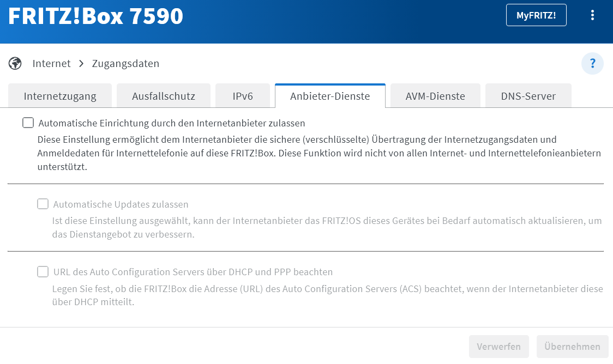This screenshot has height=364, width=613.
Task: Switch to the DNS-Server tab
Action: (528, 96)
